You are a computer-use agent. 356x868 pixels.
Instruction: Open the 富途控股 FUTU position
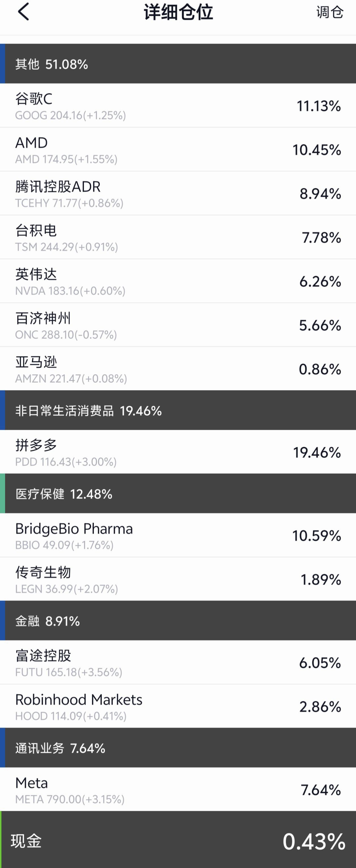(178, 662)
